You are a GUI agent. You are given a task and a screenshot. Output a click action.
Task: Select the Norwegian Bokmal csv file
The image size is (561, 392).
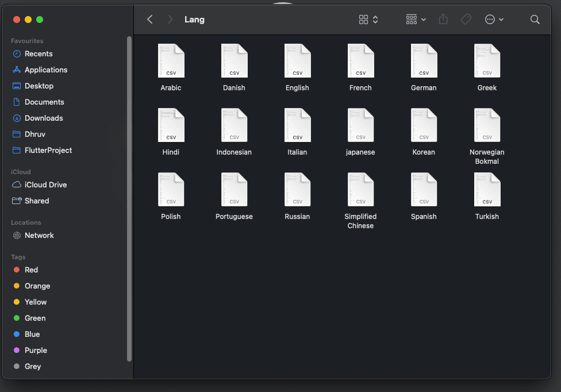click(487, 125)
